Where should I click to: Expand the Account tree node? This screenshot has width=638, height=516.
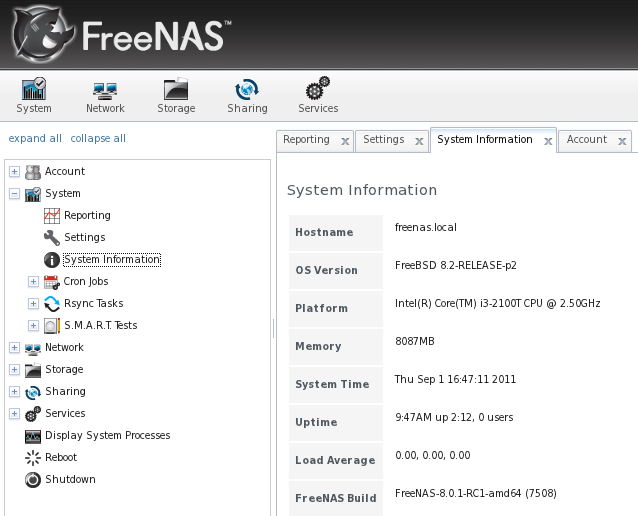click(14, 171)
